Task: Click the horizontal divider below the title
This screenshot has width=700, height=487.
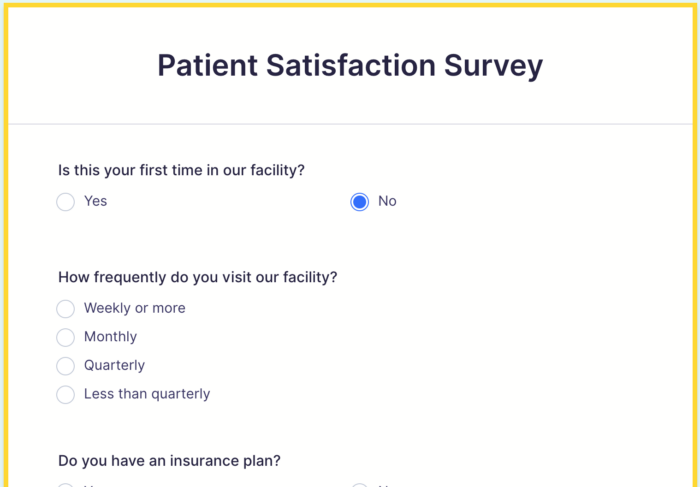Action: [350, 124]
